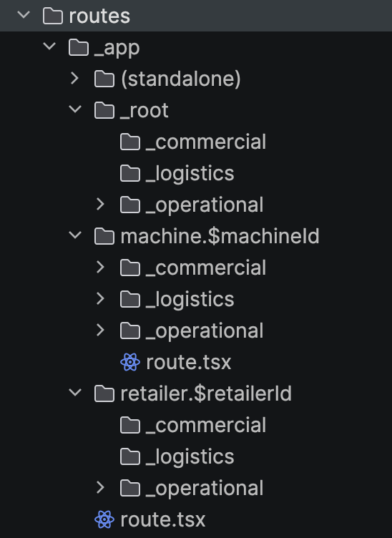Viewport: 392px width, 538px height.
Task: Click the _app folder icon
Action: click(x=79, y=47)
